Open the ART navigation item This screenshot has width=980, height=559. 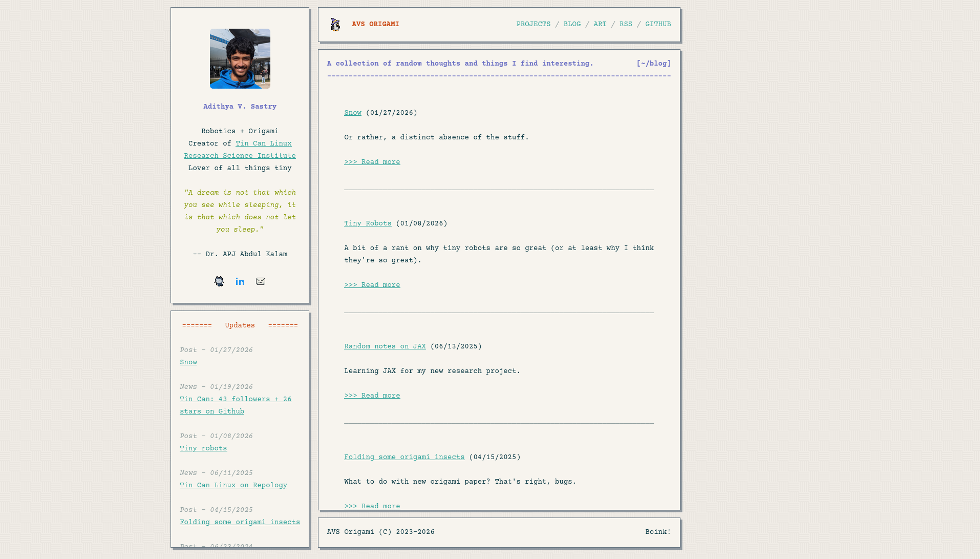[600, 24]
